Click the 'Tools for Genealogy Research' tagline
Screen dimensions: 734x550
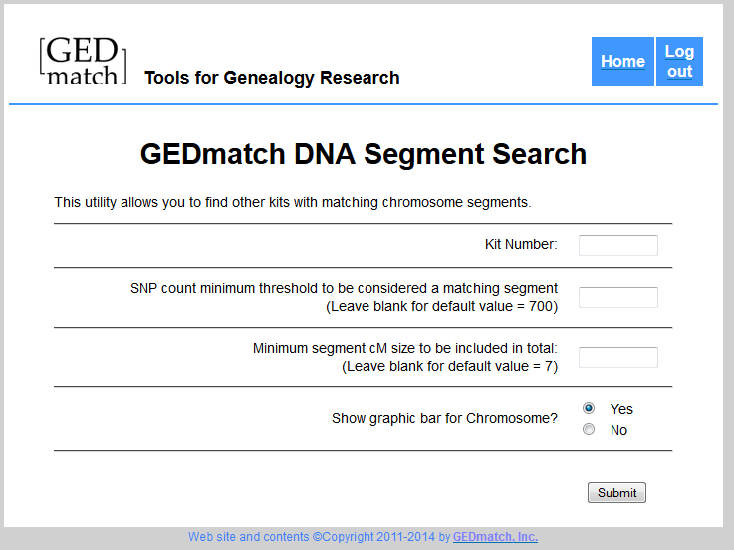272,78
